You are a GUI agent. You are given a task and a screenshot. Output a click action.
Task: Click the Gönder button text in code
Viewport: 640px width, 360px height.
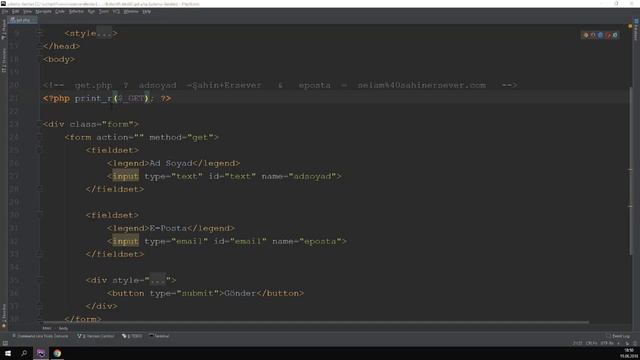[x=240, y=293]
